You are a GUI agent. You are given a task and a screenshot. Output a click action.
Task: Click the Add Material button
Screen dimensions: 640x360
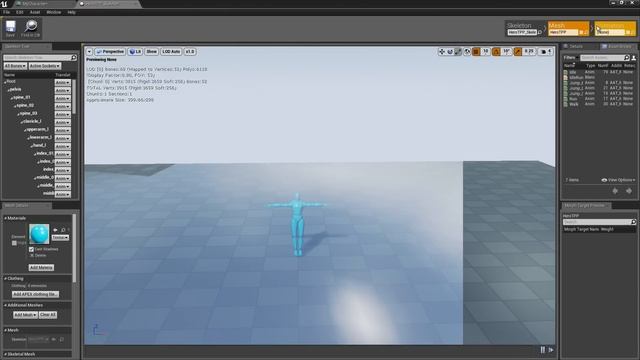41,267
